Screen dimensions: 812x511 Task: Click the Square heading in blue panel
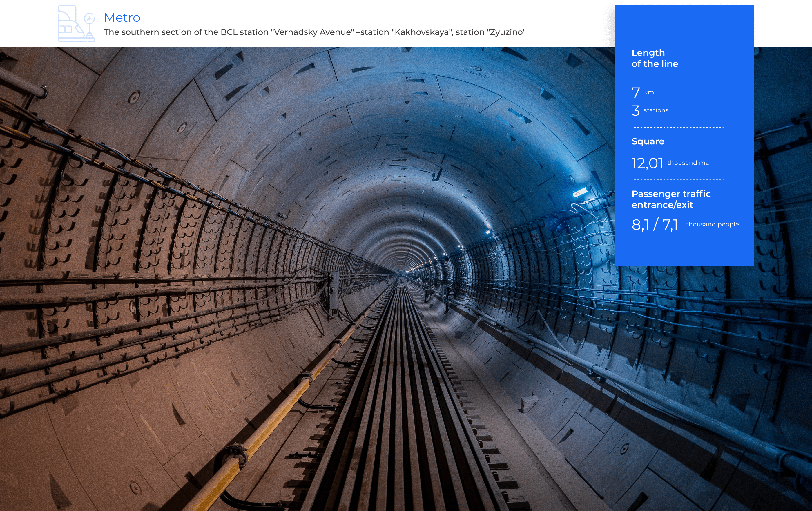(648, 141)
